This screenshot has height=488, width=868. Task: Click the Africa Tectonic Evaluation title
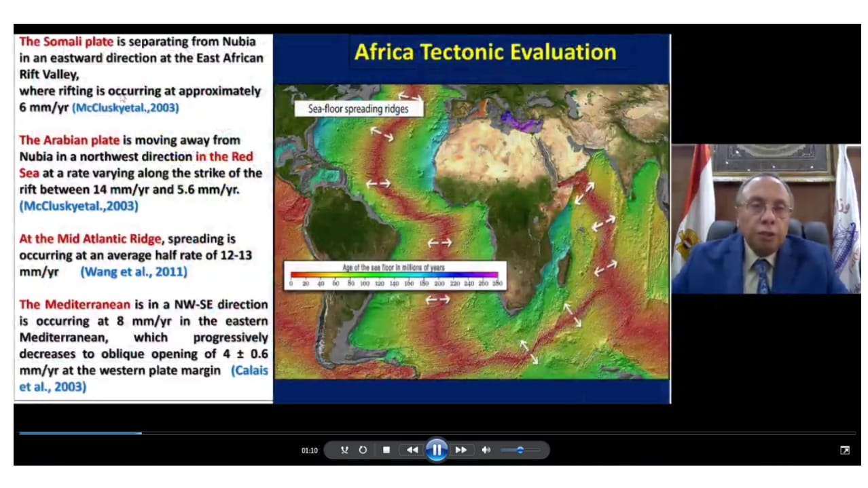485,52
